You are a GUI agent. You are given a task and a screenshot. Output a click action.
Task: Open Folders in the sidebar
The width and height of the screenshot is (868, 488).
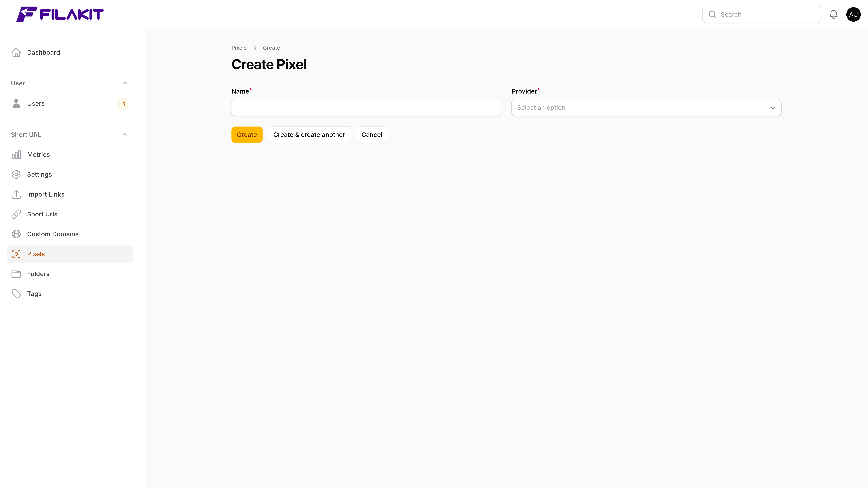(70, 274)
